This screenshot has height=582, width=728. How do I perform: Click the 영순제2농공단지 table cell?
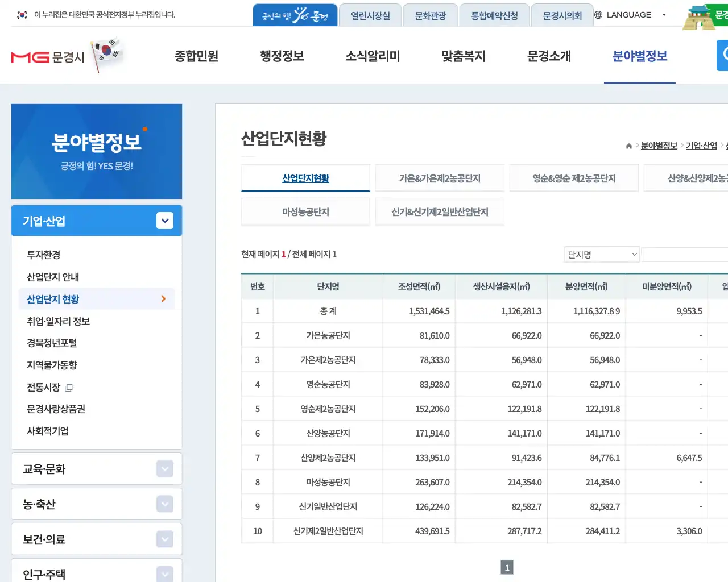click(328, 409)
